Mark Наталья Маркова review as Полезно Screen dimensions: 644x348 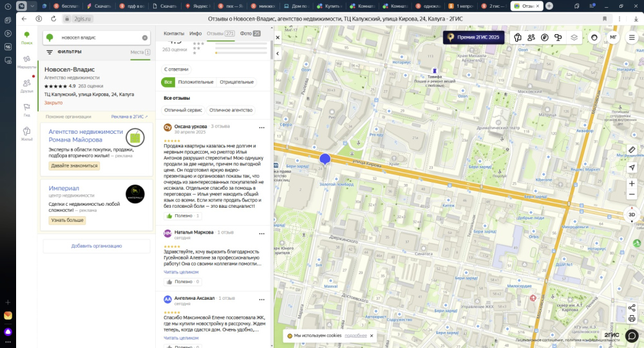point(183,282)
